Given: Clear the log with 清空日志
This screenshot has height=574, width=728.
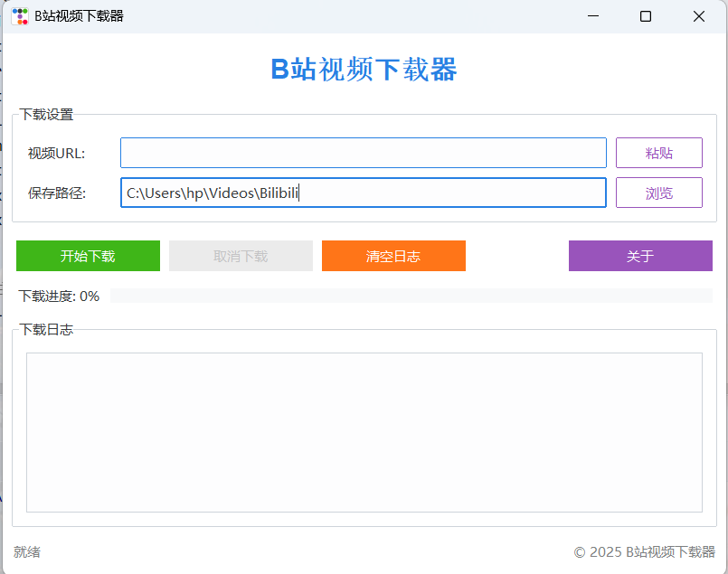Looking at the screenshot, I should coord(393,256).
